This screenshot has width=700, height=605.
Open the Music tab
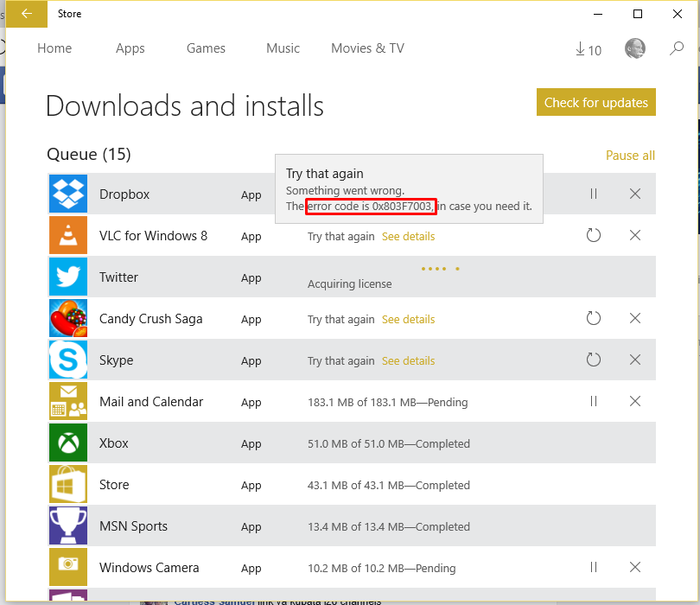coord(283,48)
